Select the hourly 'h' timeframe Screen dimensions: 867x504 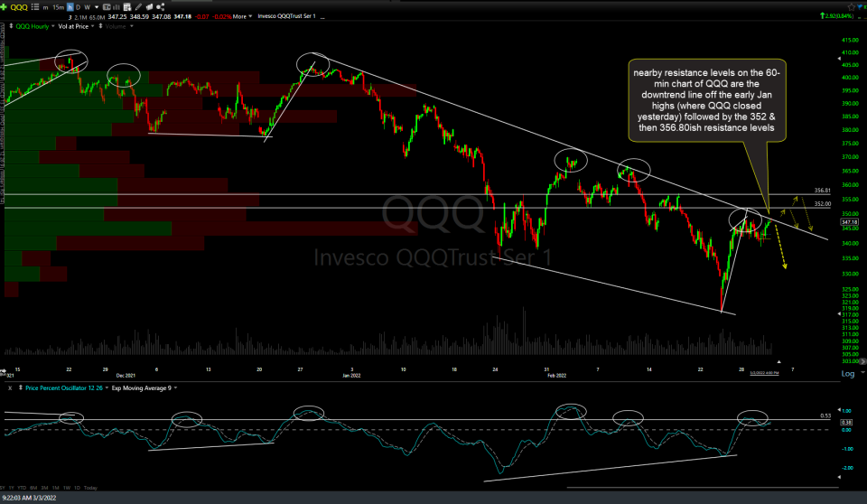[70, 7]
